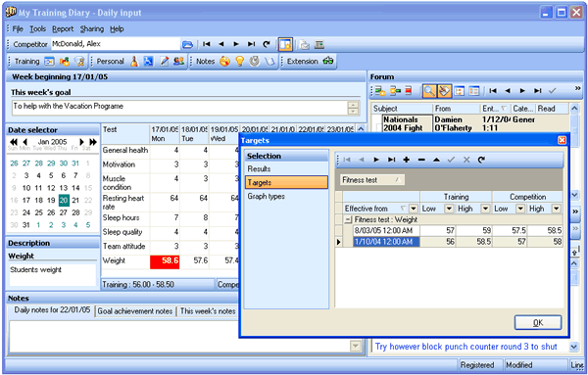
Task: Click the light bulb icon in Notes toolbar
Action: 240,61
